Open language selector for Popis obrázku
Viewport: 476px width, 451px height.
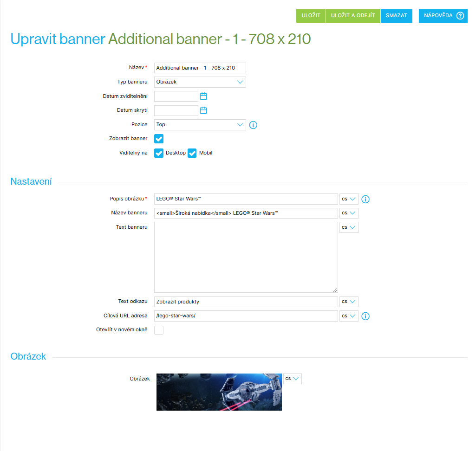349,199
